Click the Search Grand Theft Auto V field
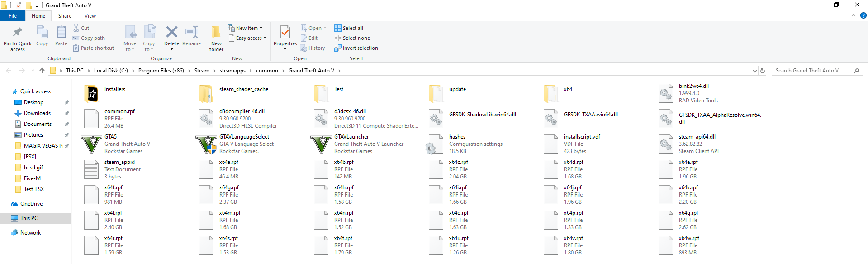The width and height of the screenshot is (868, 264). [x=817, y=71]
